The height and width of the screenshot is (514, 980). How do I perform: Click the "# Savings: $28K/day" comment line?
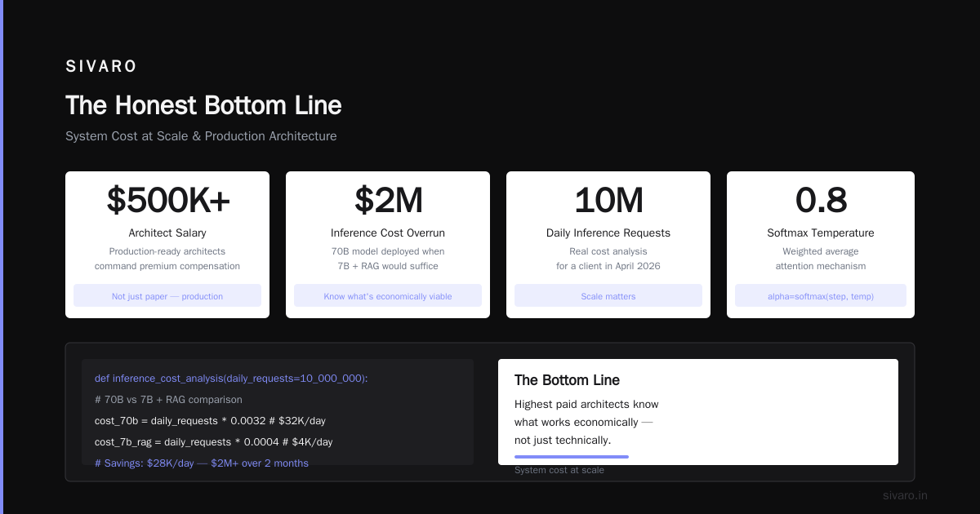point(202,463)
